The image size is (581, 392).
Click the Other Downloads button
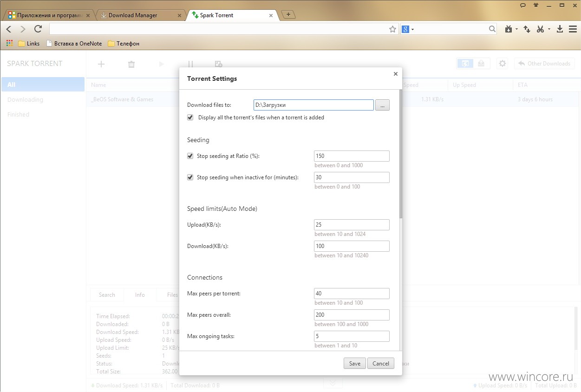click(x=544, y=64)
